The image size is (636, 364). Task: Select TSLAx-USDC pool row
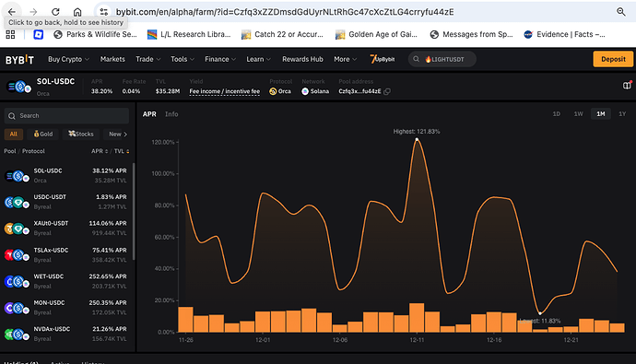click(66, 255)
